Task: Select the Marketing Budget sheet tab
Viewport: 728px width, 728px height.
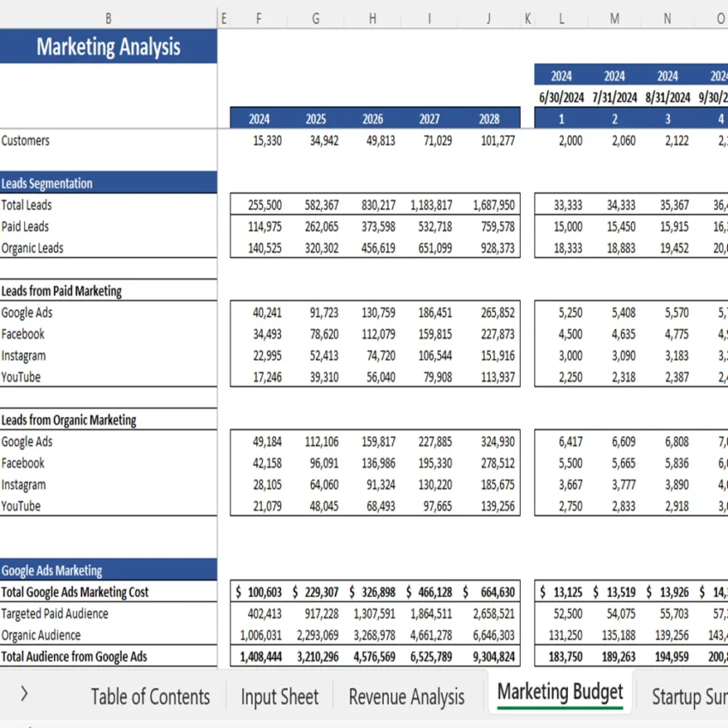Action: click(559, 692)
